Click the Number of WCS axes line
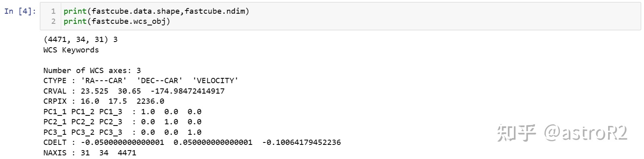Image resolution: width=644 pixels, height=159 pixels. click(x=92, y=71)
